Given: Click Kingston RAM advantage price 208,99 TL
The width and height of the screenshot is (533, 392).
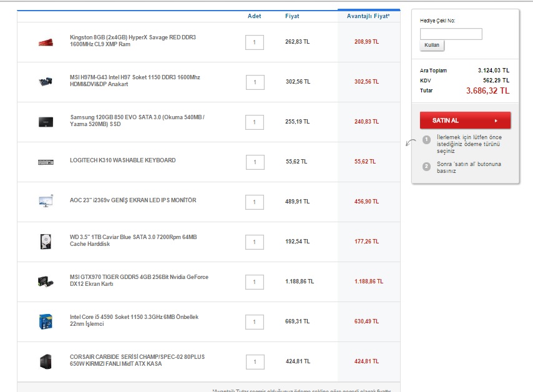Looking at the screenshot, I should click(366, 41).
